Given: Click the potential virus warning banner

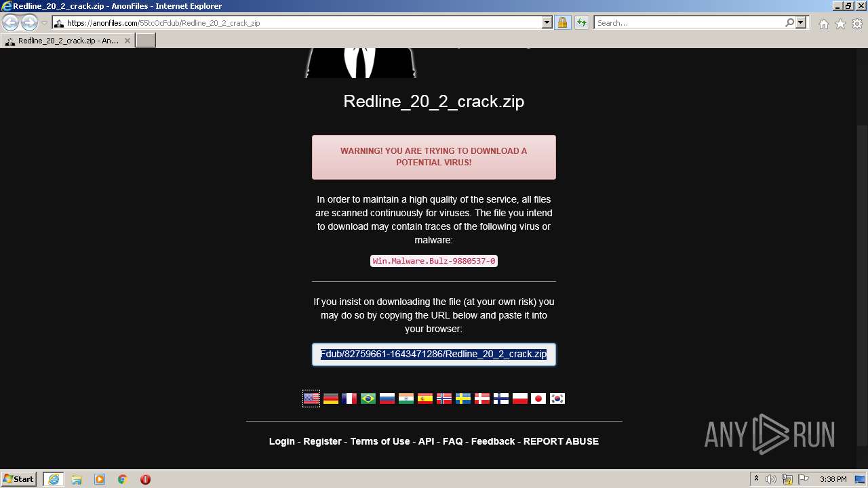Looking at the screenshot, I should tap(434, 157).
